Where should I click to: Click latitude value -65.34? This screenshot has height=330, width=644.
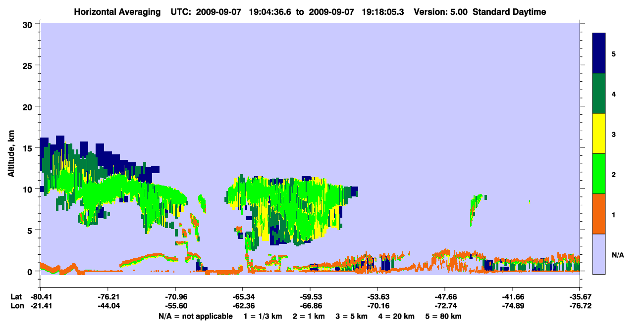pos(242,297)
